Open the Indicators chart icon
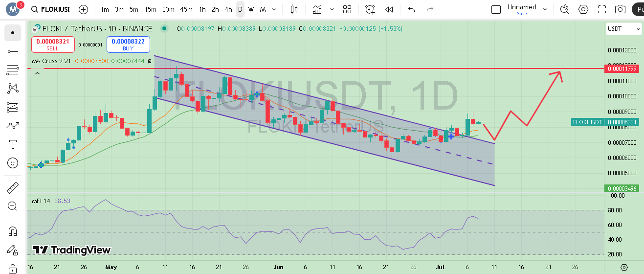 (x=317, y=9)
